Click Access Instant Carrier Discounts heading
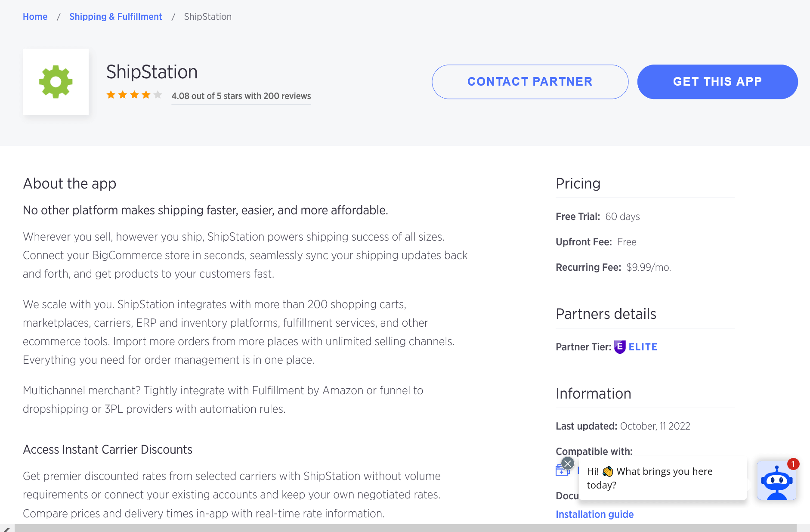This screenshot has height=532, width=810. pyautogui.click(x=108, y=449)
